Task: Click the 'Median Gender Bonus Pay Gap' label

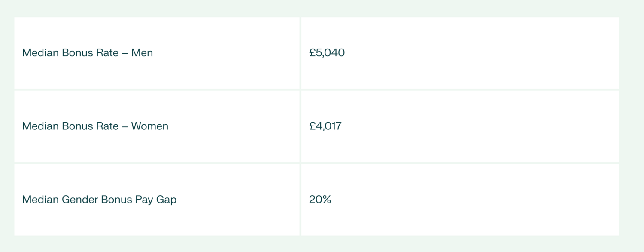Action: [99, 200]
